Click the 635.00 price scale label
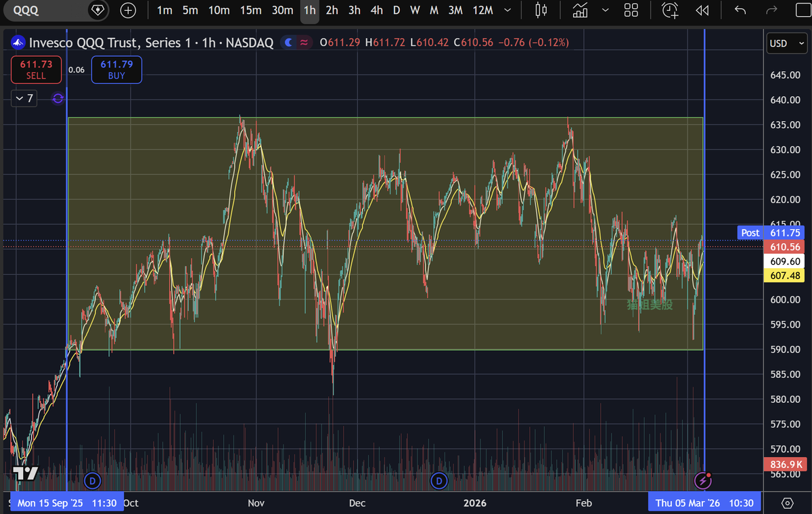Viewport: 812px width, 514px height. point(784,125)
